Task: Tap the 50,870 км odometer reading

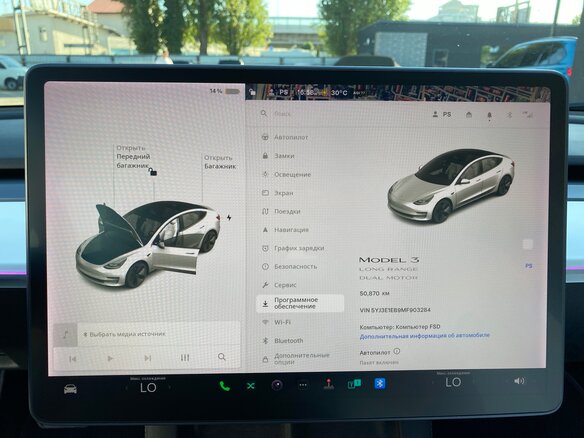Action: [x=374, y=293]
